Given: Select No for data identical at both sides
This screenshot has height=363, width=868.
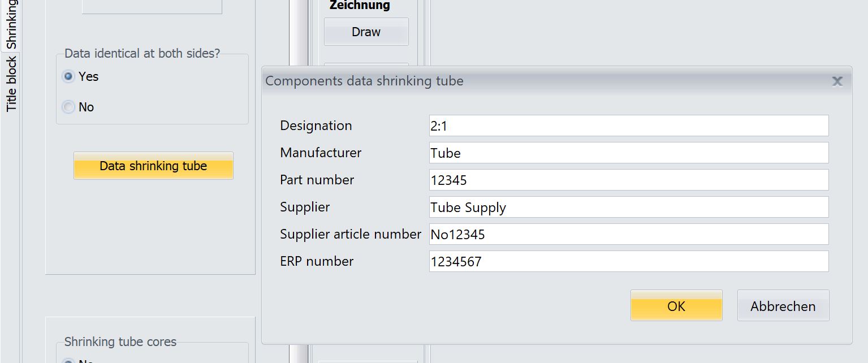Looking at the screenshot, I should click(68, 107).
